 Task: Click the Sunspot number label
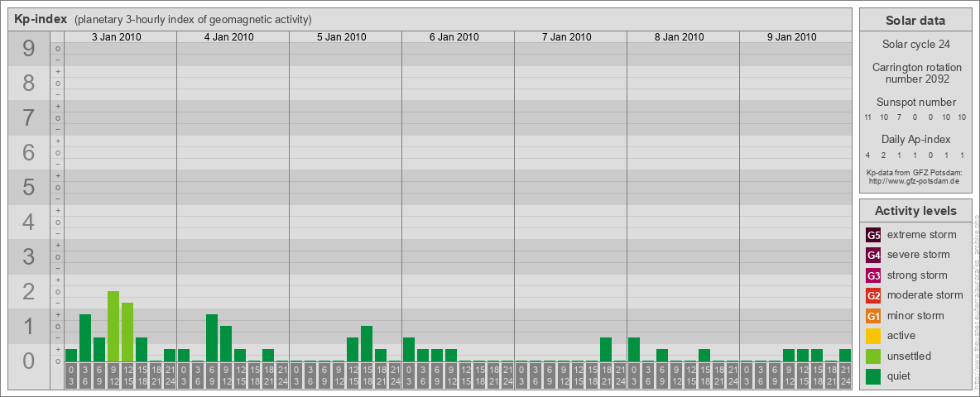[915, 103]
